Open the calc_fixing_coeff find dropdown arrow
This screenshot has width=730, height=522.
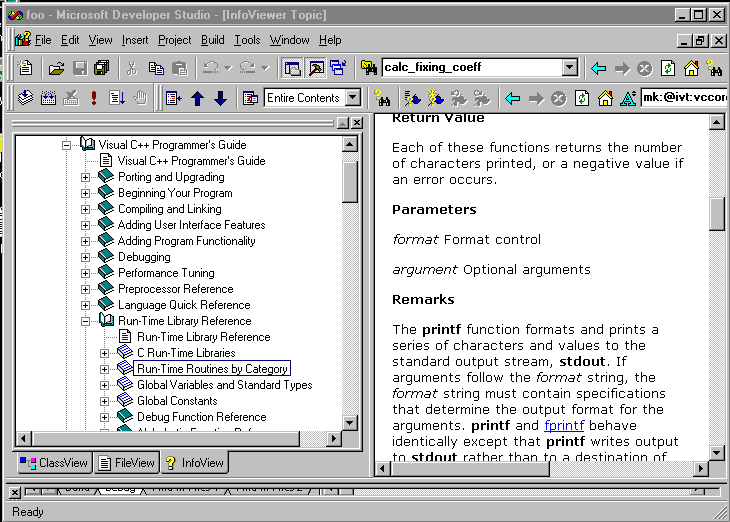(569, 68)
